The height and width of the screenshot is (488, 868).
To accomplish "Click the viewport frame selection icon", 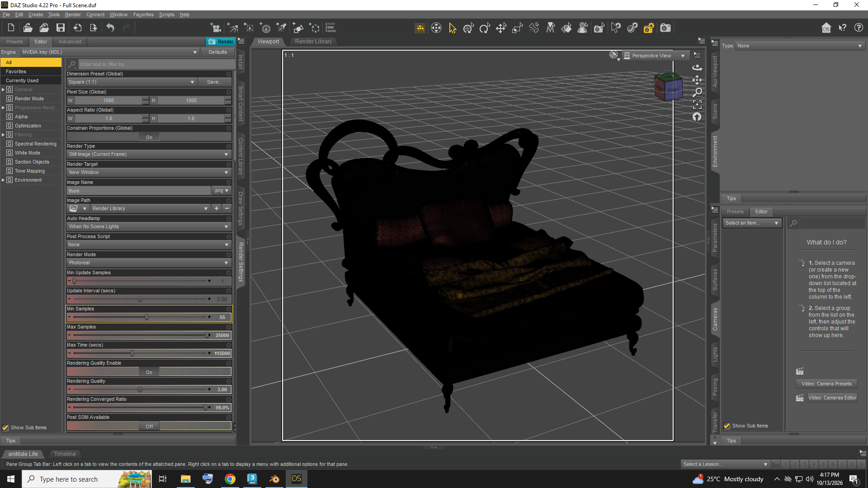I will point(697,104).
